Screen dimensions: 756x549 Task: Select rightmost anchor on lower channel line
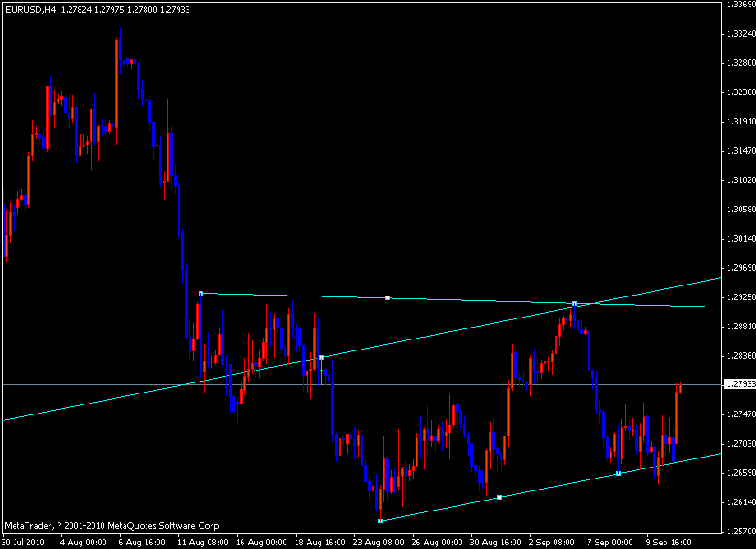[x=618, y=473]
